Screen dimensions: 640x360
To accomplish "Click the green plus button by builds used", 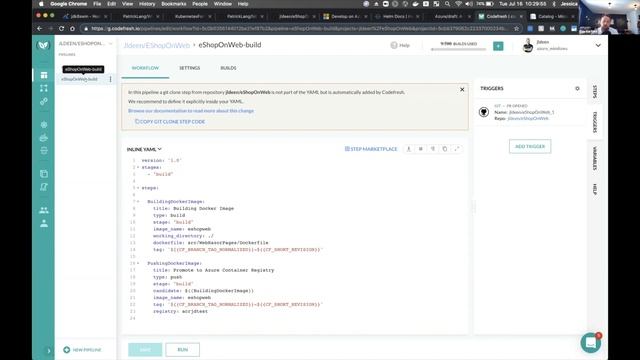I will click(x=498, y=46).
